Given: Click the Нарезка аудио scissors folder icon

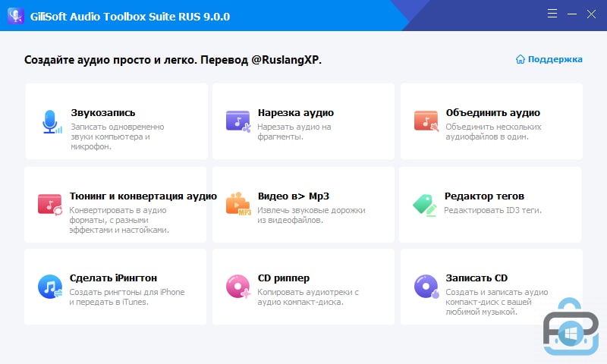Looking at the screenshot, I should 238,121.
